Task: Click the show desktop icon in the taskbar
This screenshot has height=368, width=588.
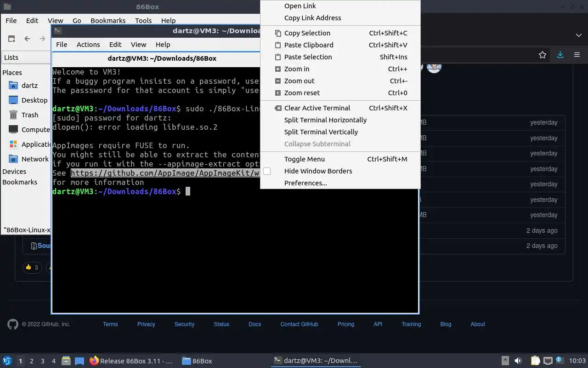Action: click(x=79, y=361)
